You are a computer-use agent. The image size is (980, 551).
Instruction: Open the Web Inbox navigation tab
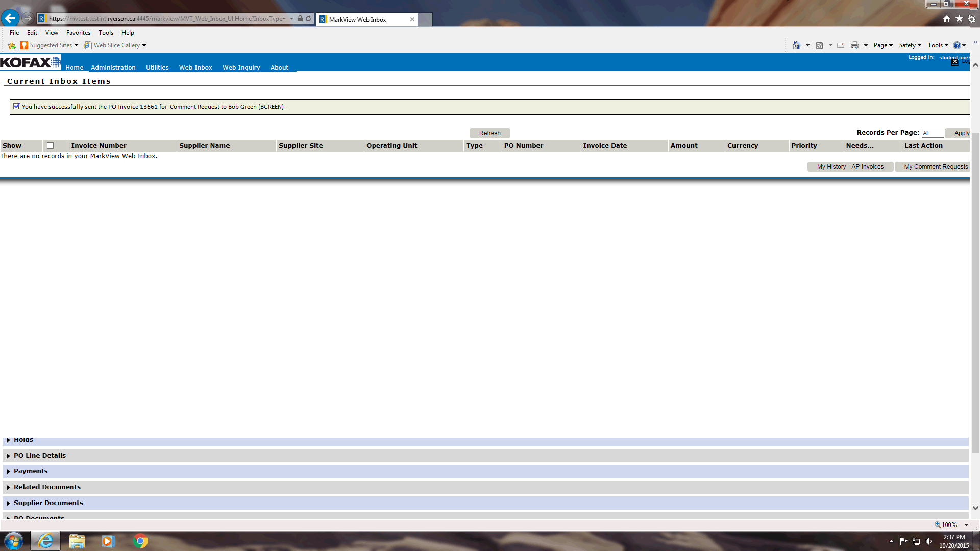point(195,67)
